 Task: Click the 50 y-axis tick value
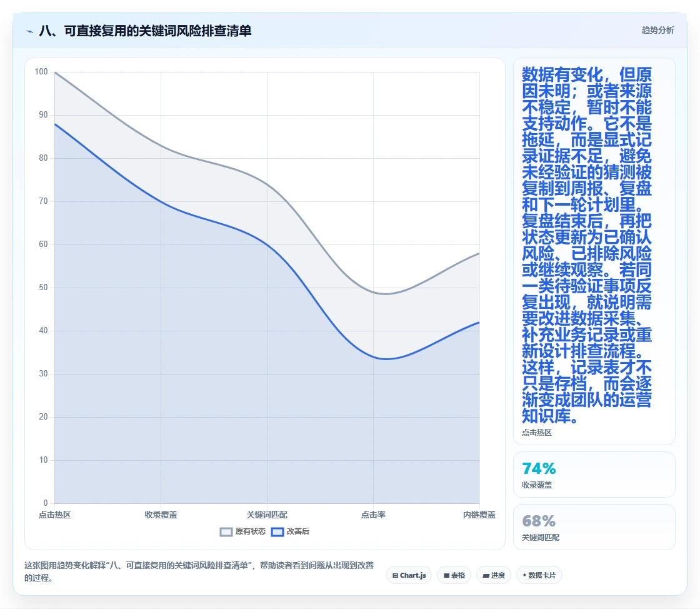coord(43,288)
